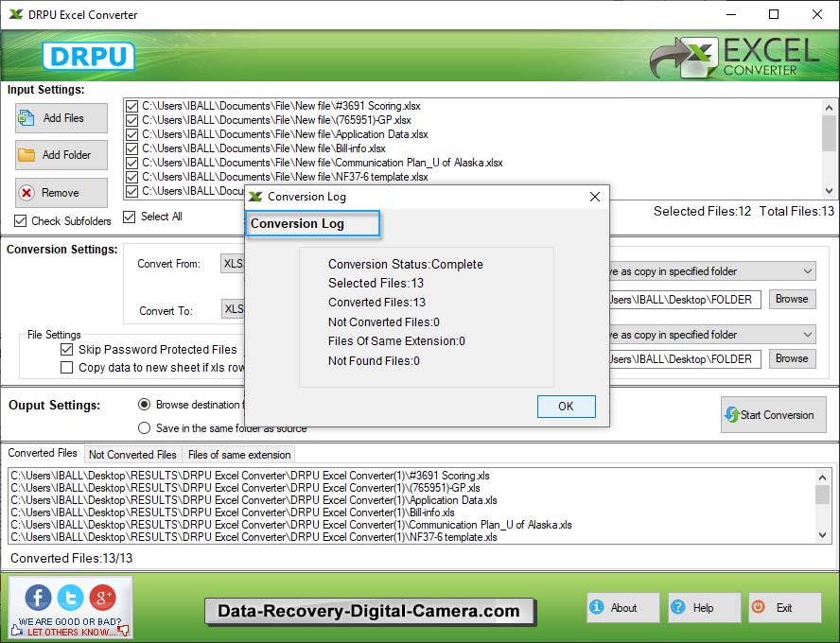
Task: Click the thumbs-down icon in feedback banner
Action: 124,631
